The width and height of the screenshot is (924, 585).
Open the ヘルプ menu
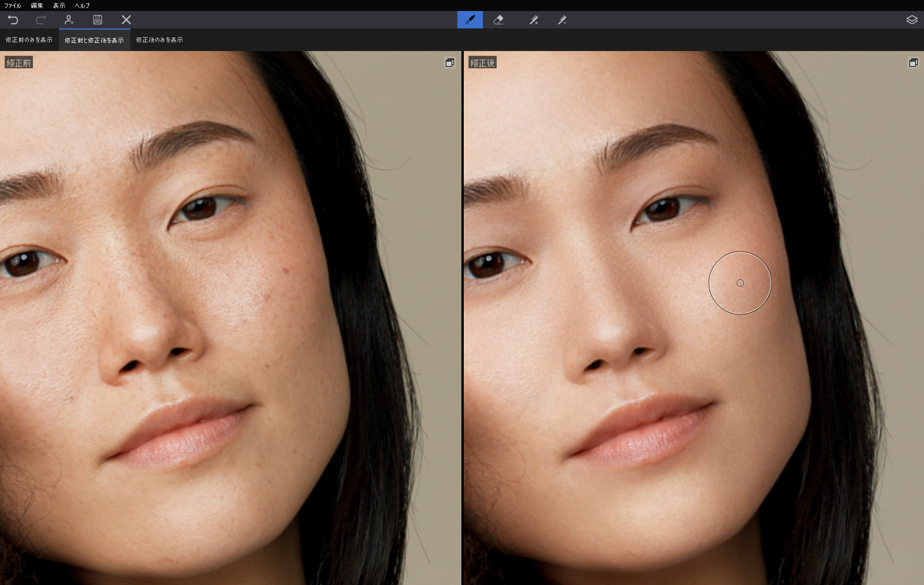point(82,5)
